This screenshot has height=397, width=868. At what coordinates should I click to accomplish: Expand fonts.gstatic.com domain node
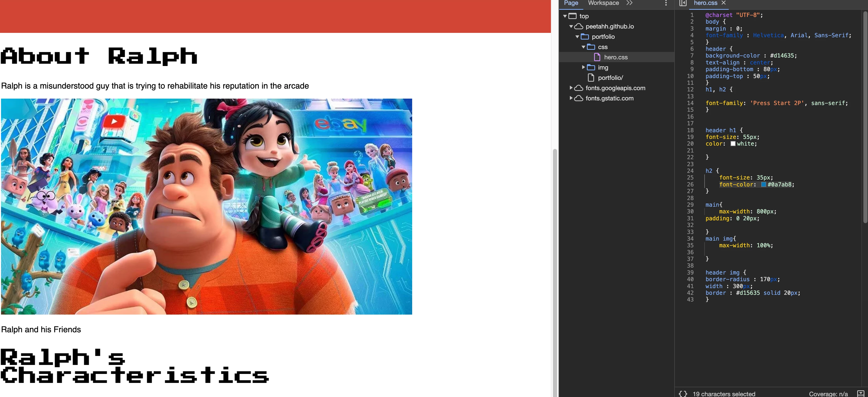tap(571, 98)
